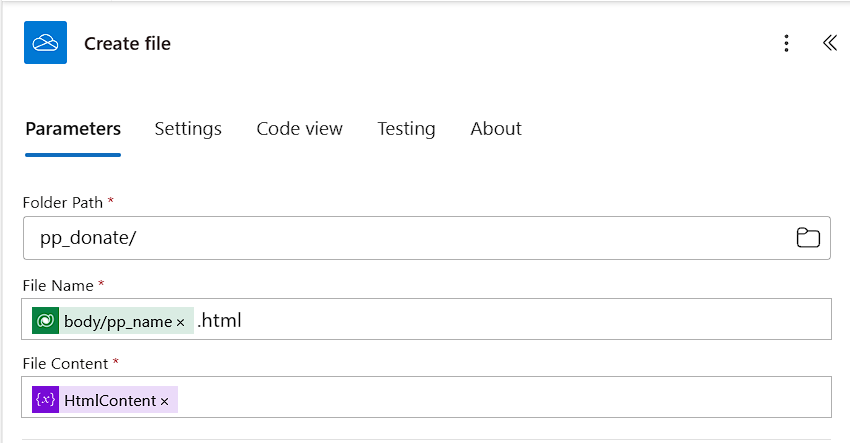
Task: Open the Settings tab
Action: coord(188,128)
